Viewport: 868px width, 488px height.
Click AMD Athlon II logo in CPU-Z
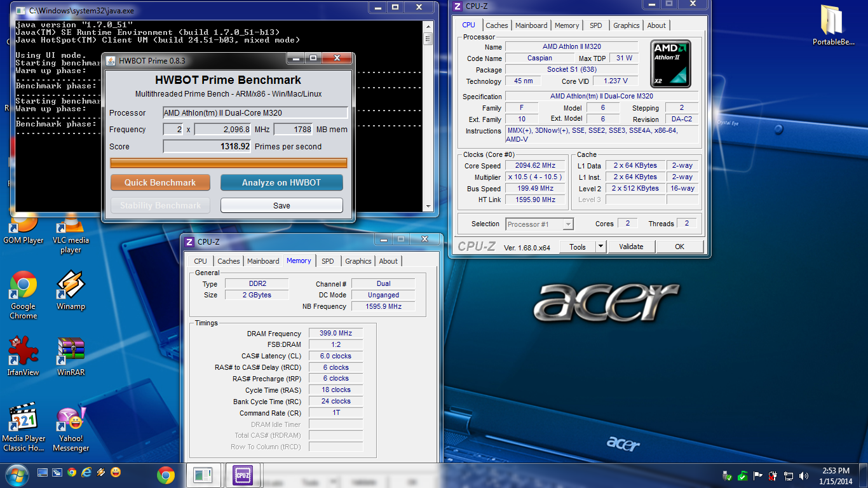(670, 64)
